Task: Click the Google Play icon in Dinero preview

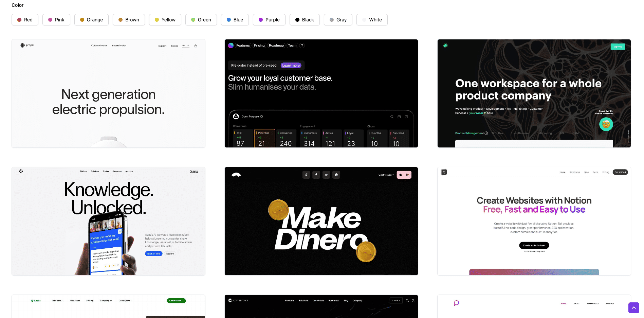Action: click(408, 175)
